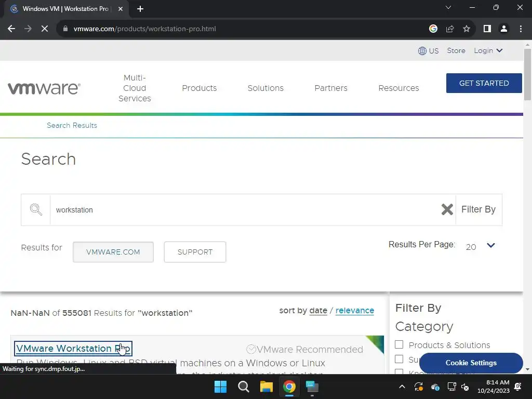This screenshot has height=399, width=532.
Task: Click the GET STARTED button
Action: pyautogui.click(x=484, y=83)
